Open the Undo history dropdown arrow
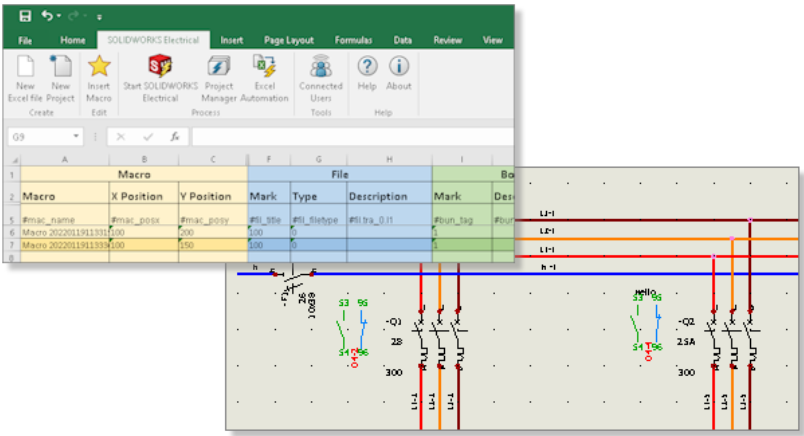Screen dimensions: 804x436 pos(59,16)
